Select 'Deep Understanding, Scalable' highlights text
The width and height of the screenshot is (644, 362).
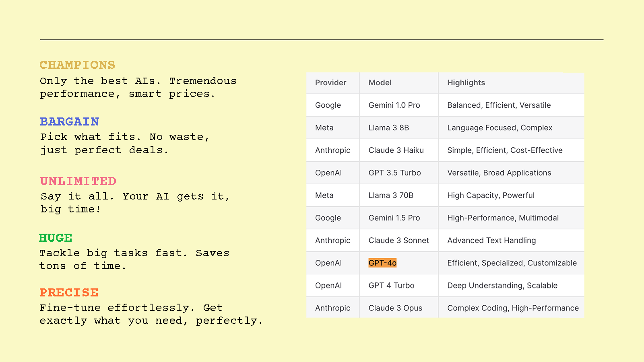point(502,285)
